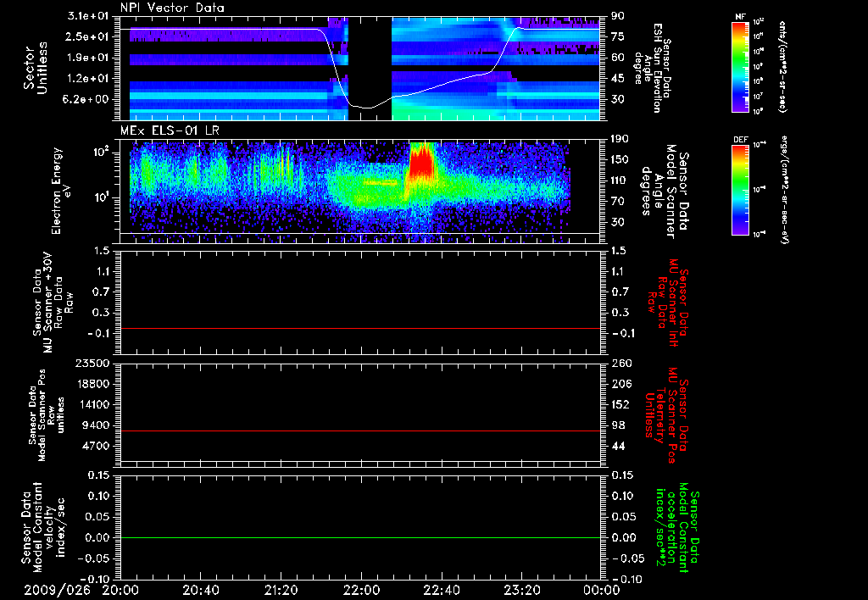
Task: Click the NF color scale bar
Action: pos(740,67)
